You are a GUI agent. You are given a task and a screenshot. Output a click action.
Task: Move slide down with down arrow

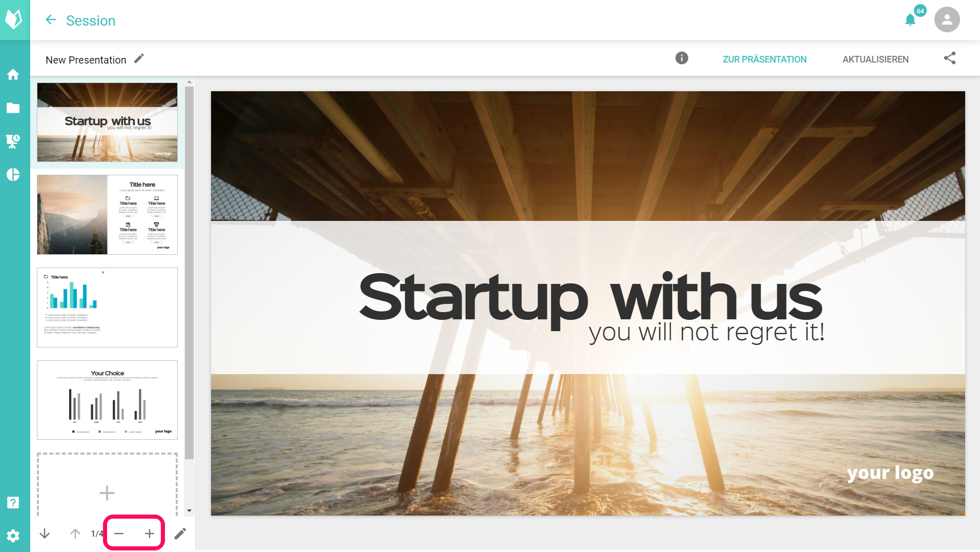pos(45,534)
